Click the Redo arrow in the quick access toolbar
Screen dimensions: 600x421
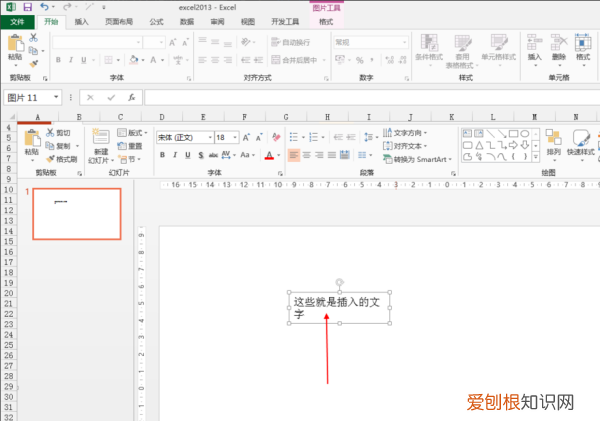(x=67, y=7)
